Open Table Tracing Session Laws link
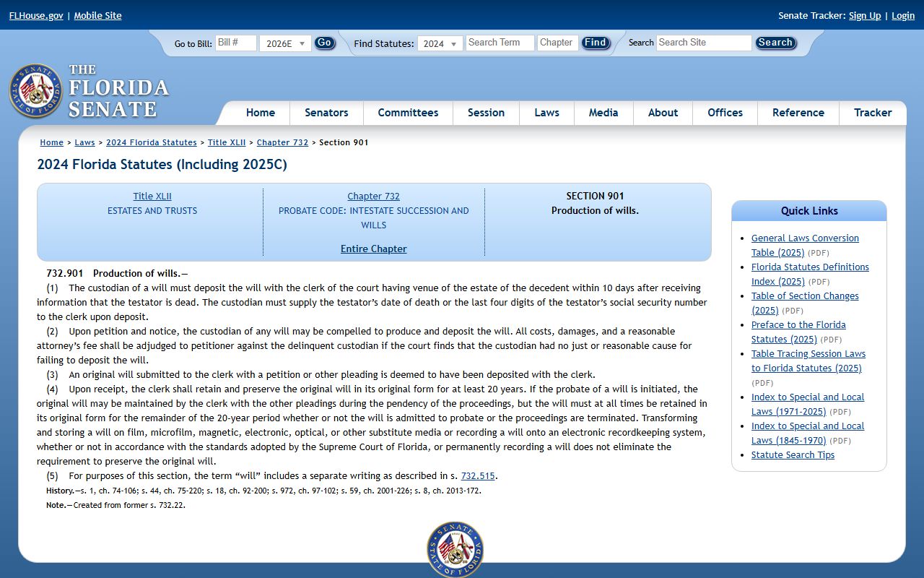 pos(808,361)
